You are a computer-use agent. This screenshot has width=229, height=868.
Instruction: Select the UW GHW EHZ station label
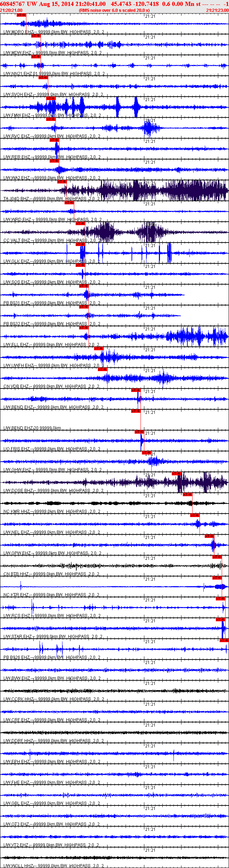[52, 470]
